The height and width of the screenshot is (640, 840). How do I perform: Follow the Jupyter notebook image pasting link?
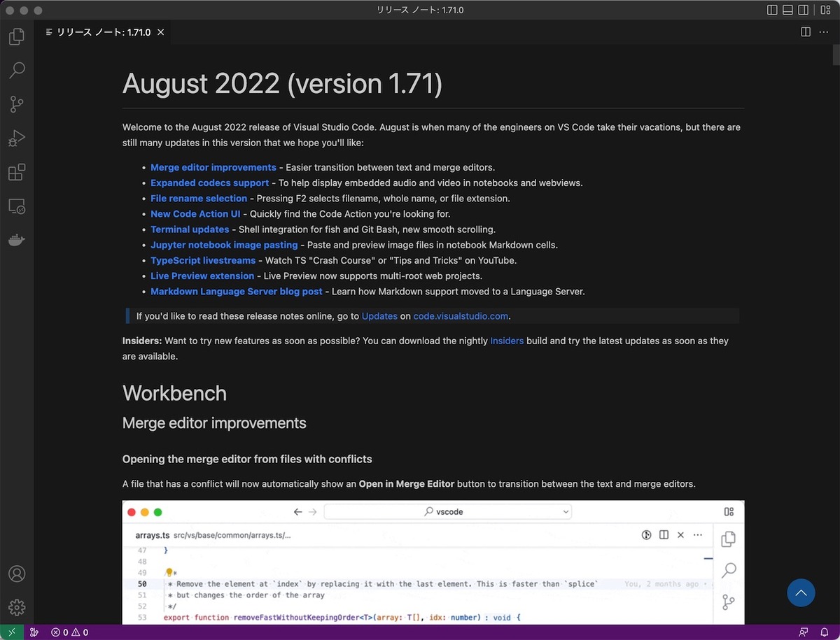(x=224, y=245)
